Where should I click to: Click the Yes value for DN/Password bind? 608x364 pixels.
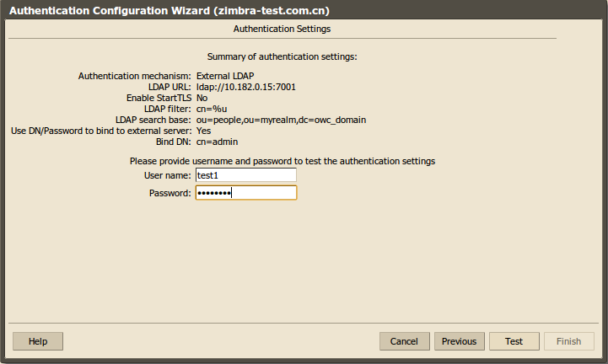[x=203, y=131]
